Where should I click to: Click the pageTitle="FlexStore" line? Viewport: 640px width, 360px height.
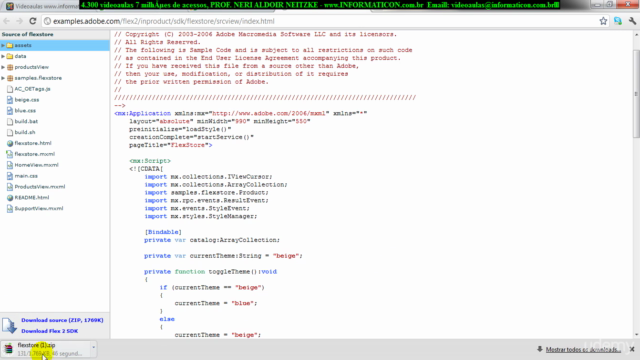pos(171,145)
